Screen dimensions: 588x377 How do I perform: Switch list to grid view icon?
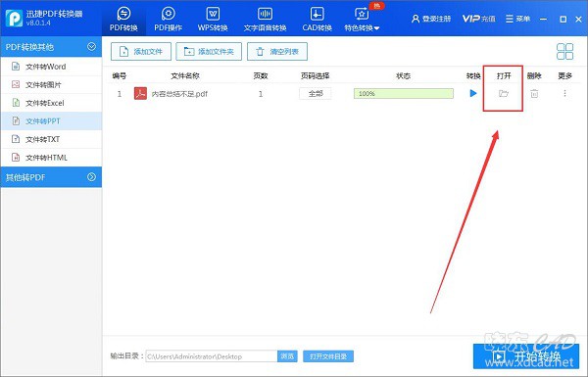(564, 51)
